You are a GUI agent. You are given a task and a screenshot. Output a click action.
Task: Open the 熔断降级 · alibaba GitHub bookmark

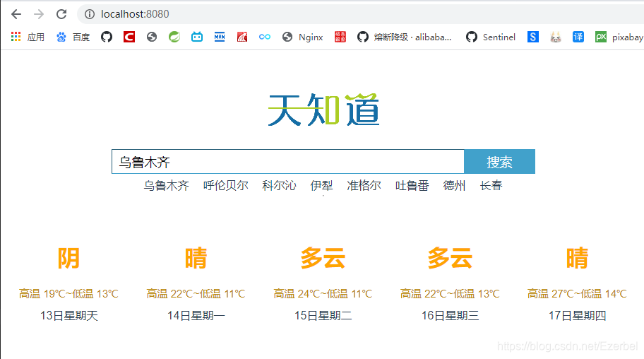click(x=404, y=37)
